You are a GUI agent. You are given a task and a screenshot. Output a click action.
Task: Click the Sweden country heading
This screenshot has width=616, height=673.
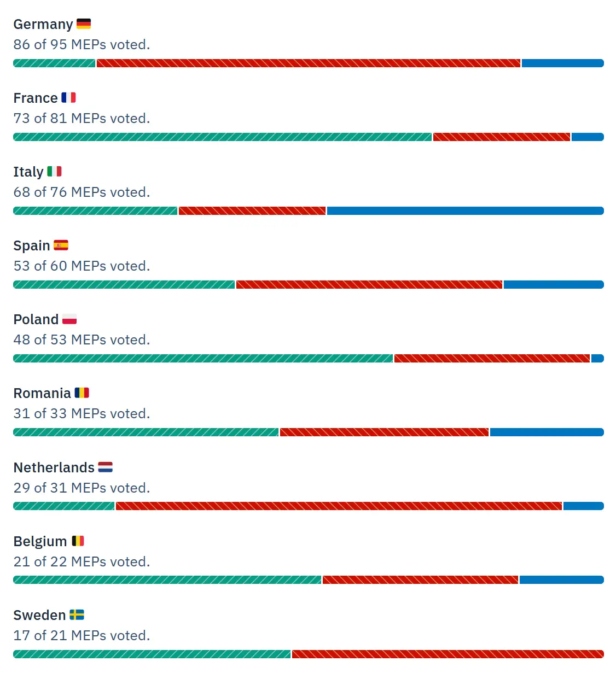39,616
